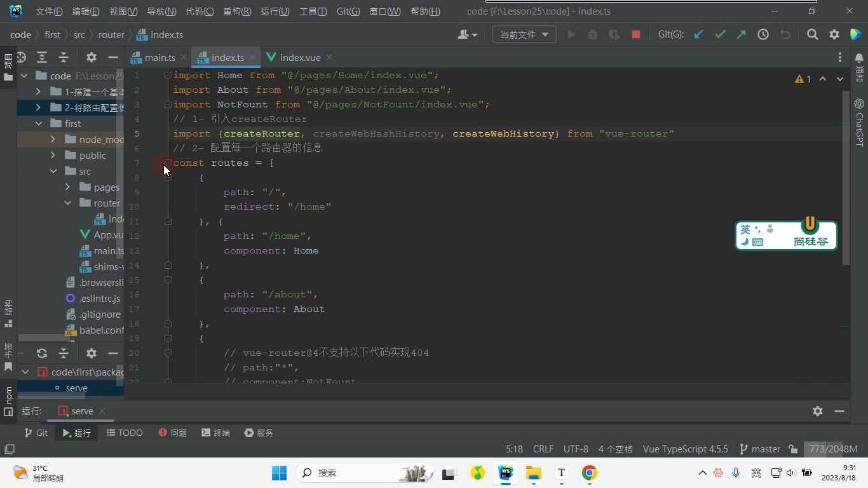The height and width of the screenshot is (488, 868).
Task: Click the Git commit checkmark icon
Action: pyautogui.click(x=720, y=35)
